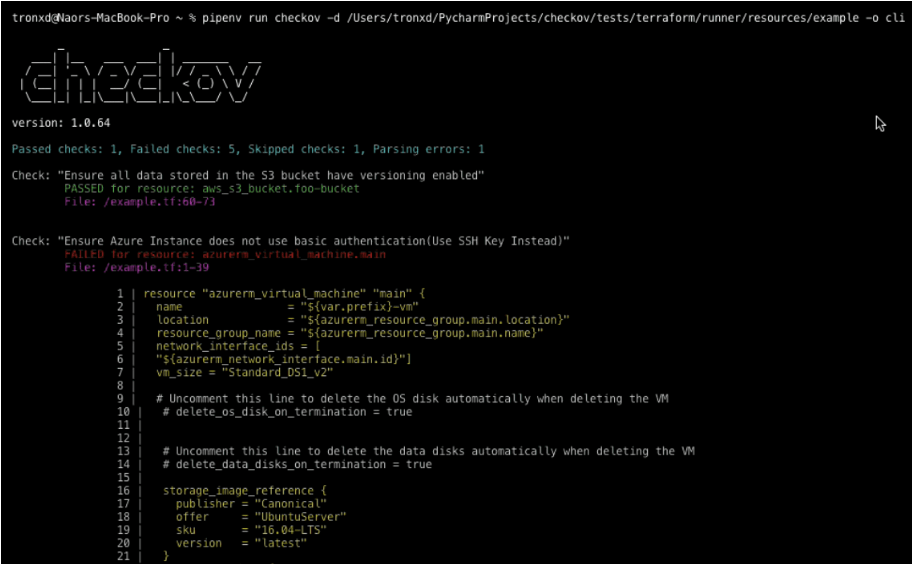This screenshot has width=912, height=564.
Task: Click the Passed checks summary line
Action: coord(248,149)
